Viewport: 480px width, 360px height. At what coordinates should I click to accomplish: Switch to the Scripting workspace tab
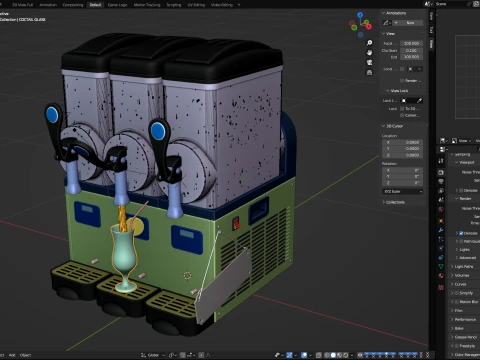[x=174, y=5]
